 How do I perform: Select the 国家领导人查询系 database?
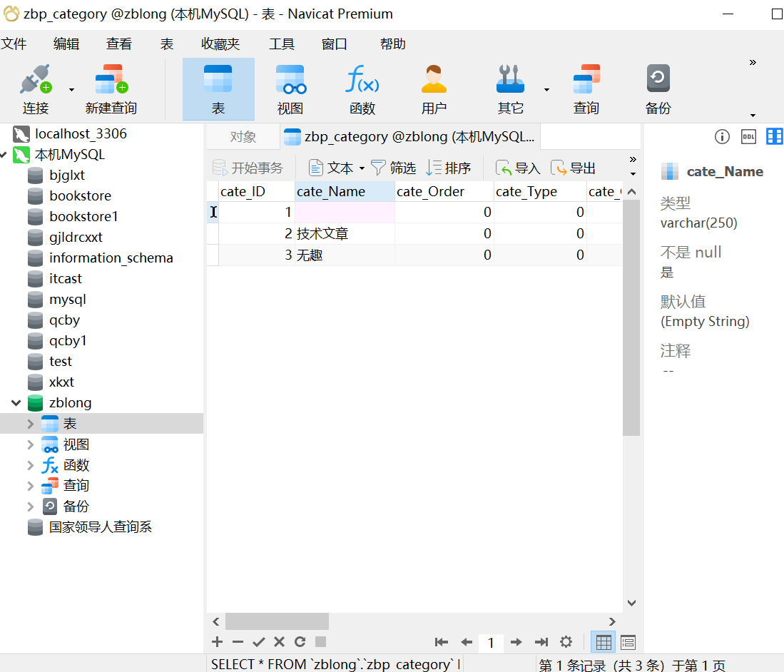pyautogui.click(x=100, y=527)
